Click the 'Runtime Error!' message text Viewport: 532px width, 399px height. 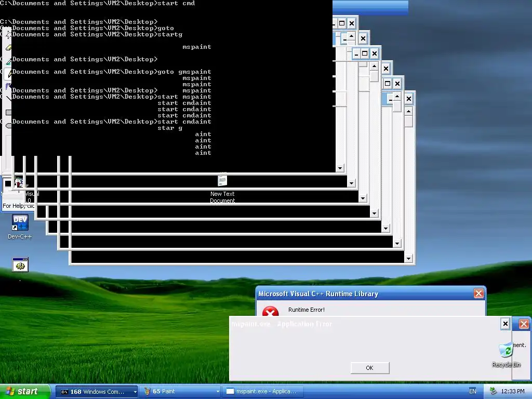click(307, 310)
